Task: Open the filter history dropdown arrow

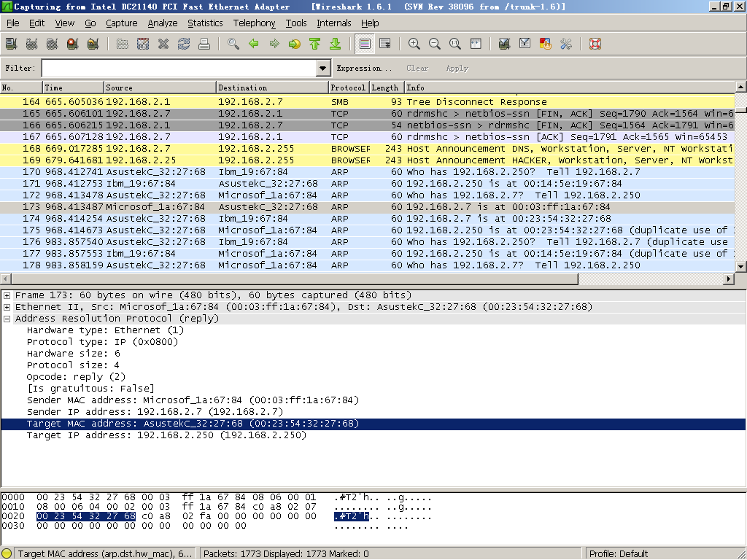Action: pos(324,68)
